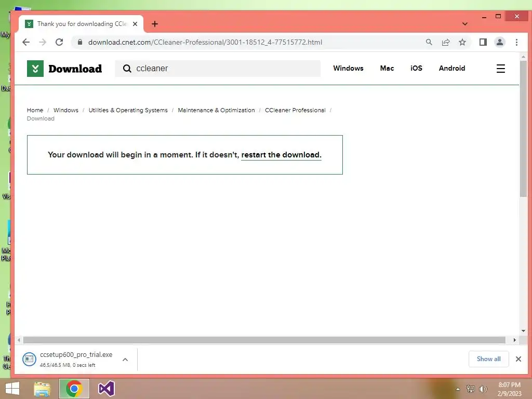Open a new browser tab
The image size is (532, 399).
155,24
